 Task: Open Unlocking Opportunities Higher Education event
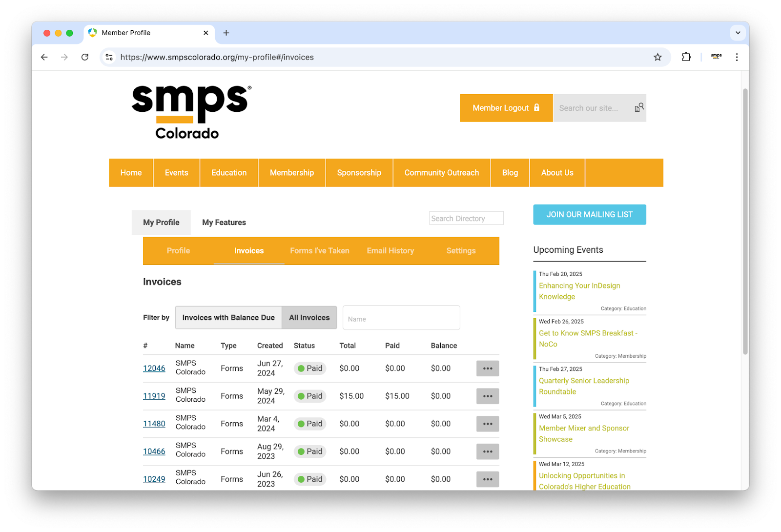585,481
